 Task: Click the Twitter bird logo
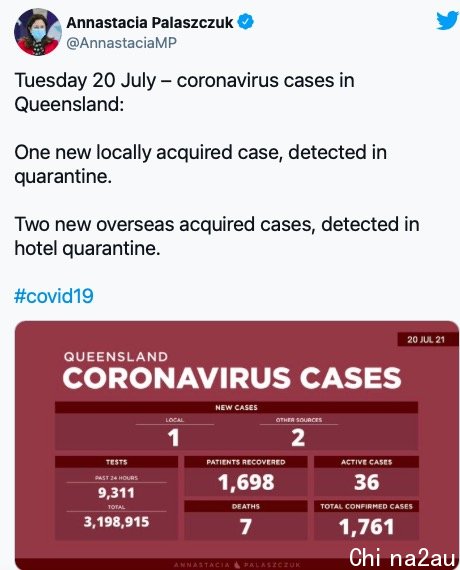pos(448,21)
